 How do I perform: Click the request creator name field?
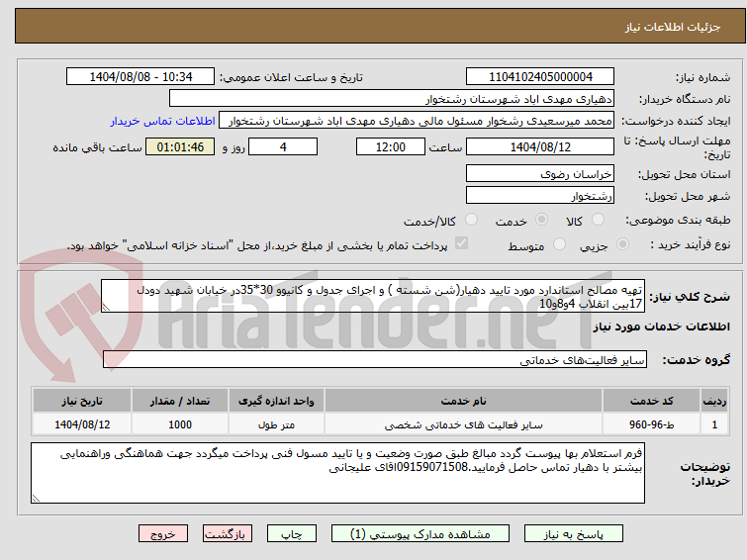tap(417, 121)
